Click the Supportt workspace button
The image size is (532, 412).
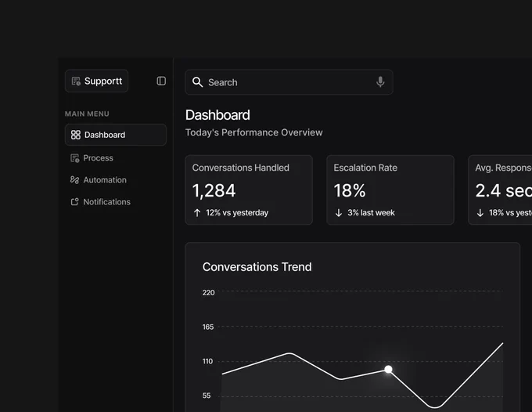pyautogui.click(x=97, y=81)
